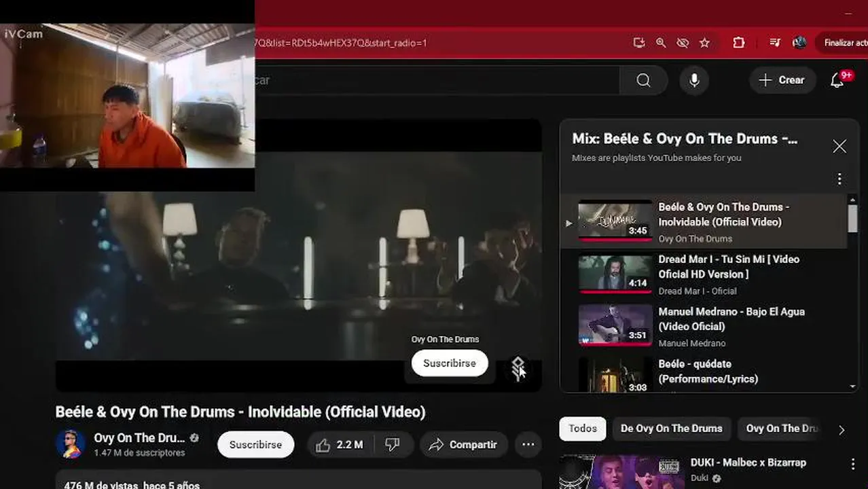Click the Dread Mar I video thumbnail
The image size is (868, 489).
click(x=615, y=273)
